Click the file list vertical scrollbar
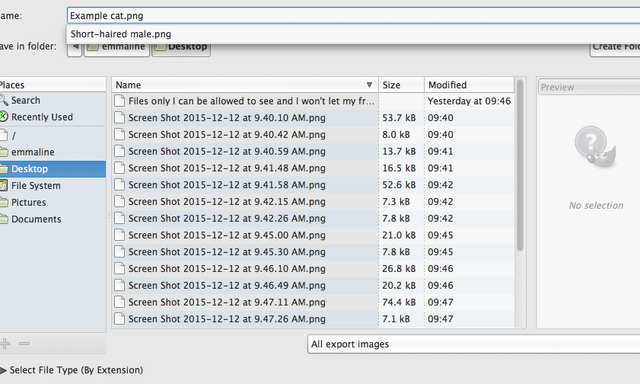This screenshot has height=384, width=640. 520,165
